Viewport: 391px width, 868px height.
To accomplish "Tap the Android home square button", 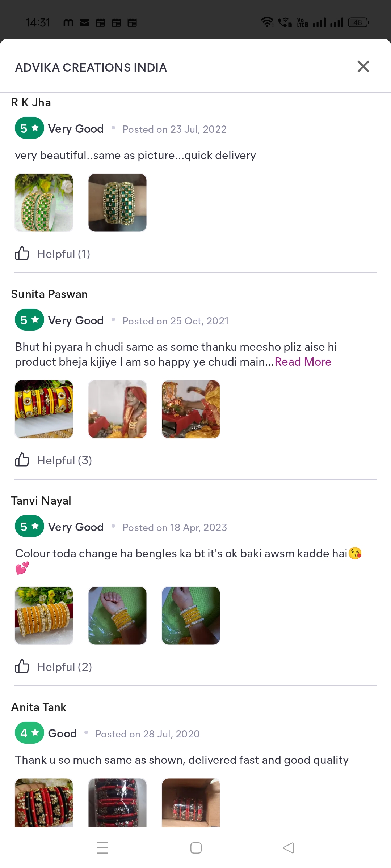I will click(196, 848).
